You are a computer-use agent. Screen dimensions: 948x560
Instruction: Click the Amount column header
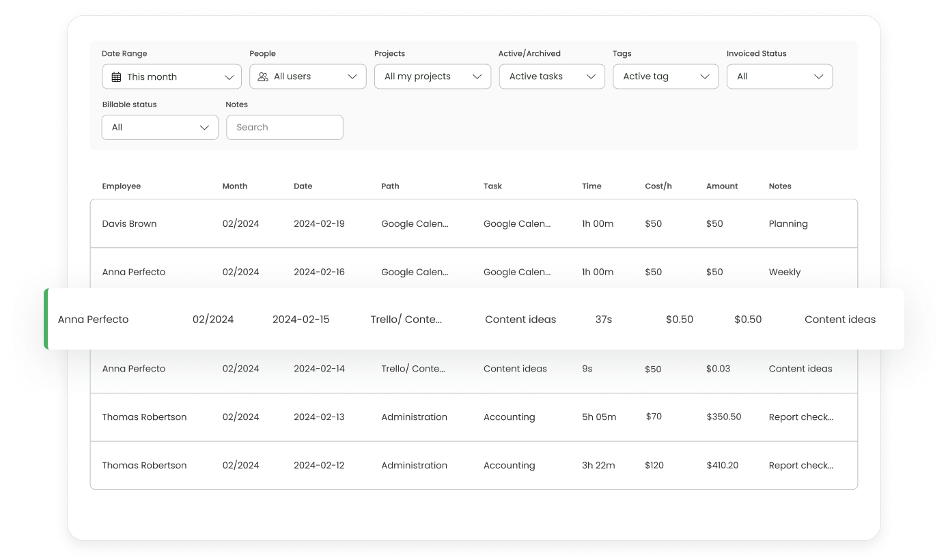[x=722, y=186]
